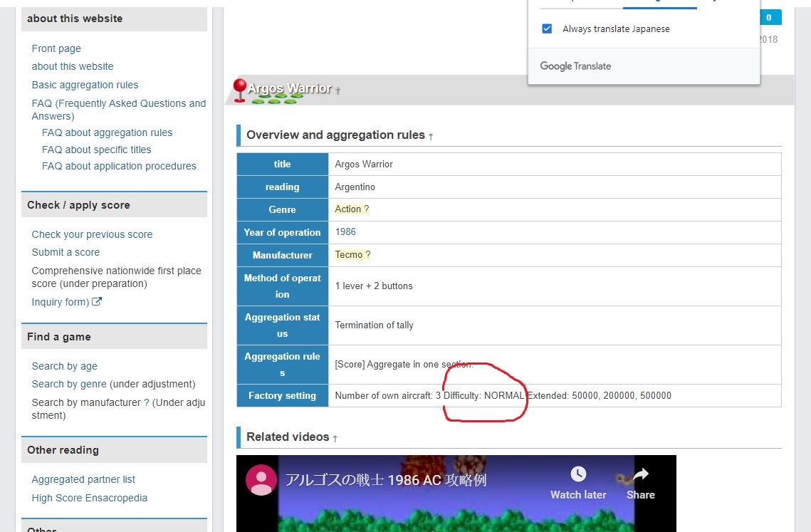Viewport: 811px width, 532px height.
Task: Open the Front page link
Action: tap(56, 48)
